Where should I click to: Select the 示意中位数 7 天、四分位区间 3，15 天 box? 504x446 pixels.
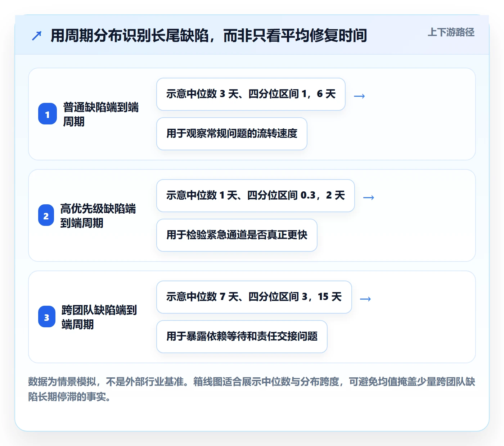254,297
